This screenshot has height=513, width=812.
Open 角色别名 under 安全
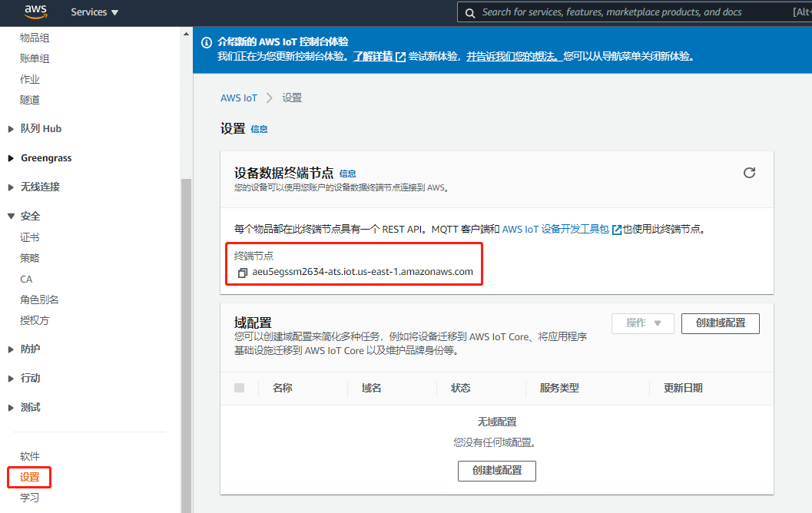pyautogui.click(x=39, y=300)
